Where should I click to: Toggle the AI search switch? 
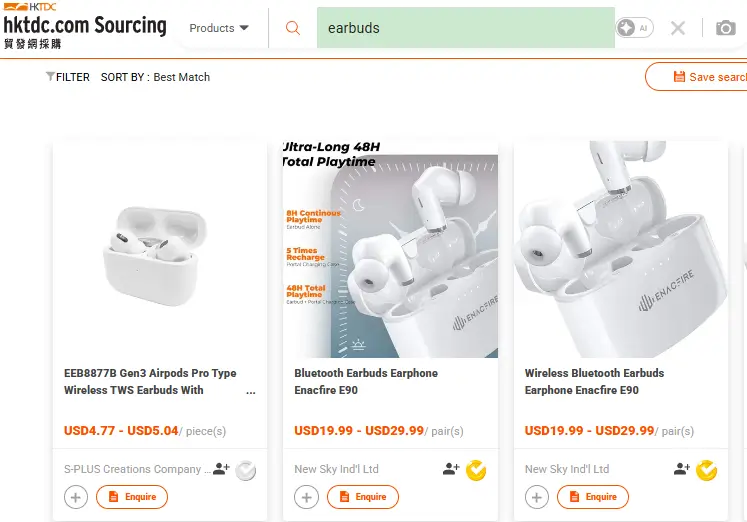pos(635,28)
